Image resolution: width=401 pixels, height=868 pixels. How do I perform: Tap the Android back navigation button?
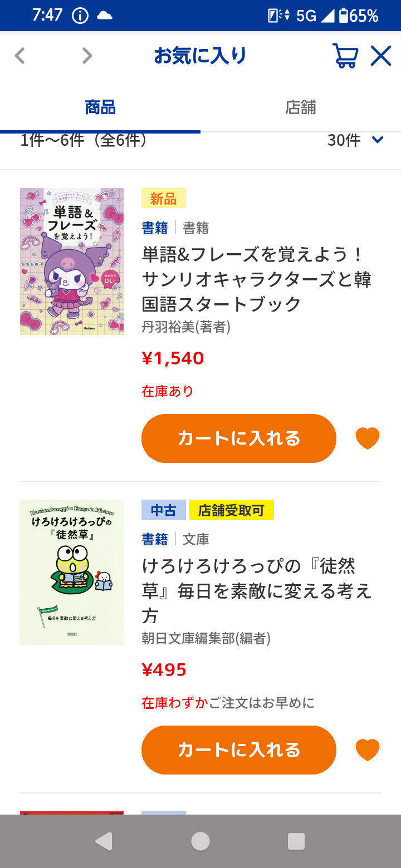coord(104,841)
